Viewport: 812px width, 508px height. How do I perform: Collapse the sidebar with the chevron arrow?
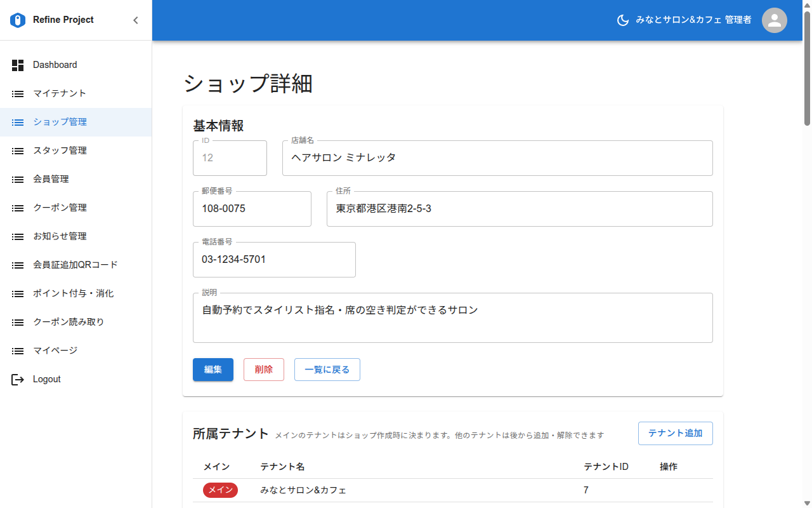pyautogui.click(x=135, y=20)
